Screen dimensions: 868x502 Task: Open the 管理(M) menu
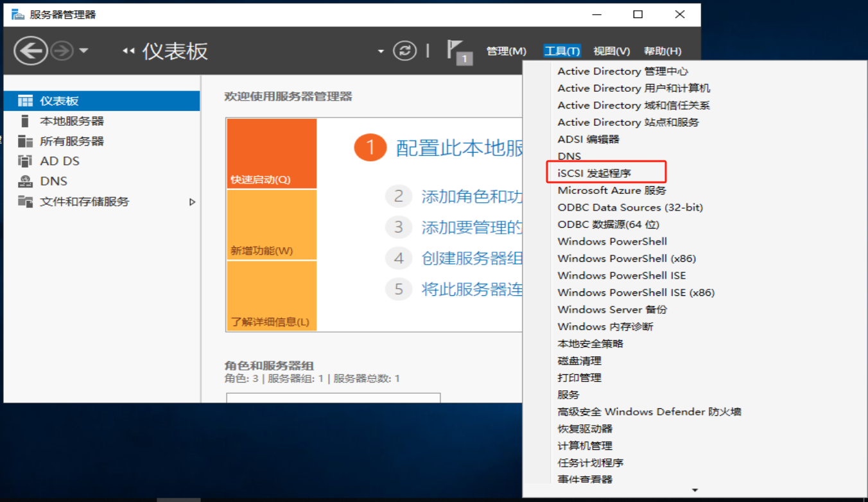[507, 51]
